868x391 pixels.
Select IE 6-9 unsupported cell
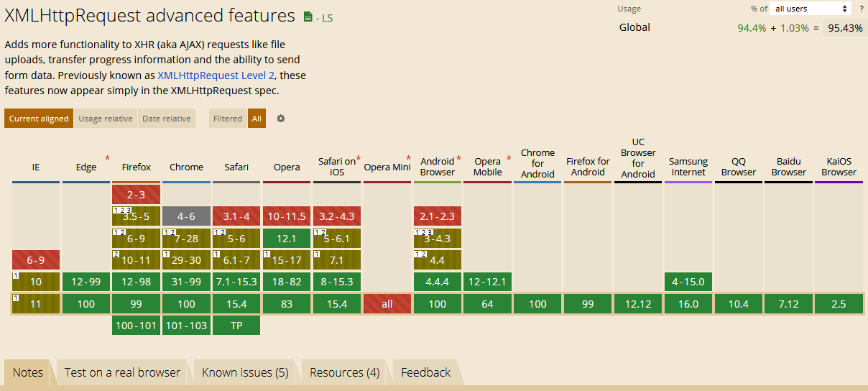coord(36,260)
